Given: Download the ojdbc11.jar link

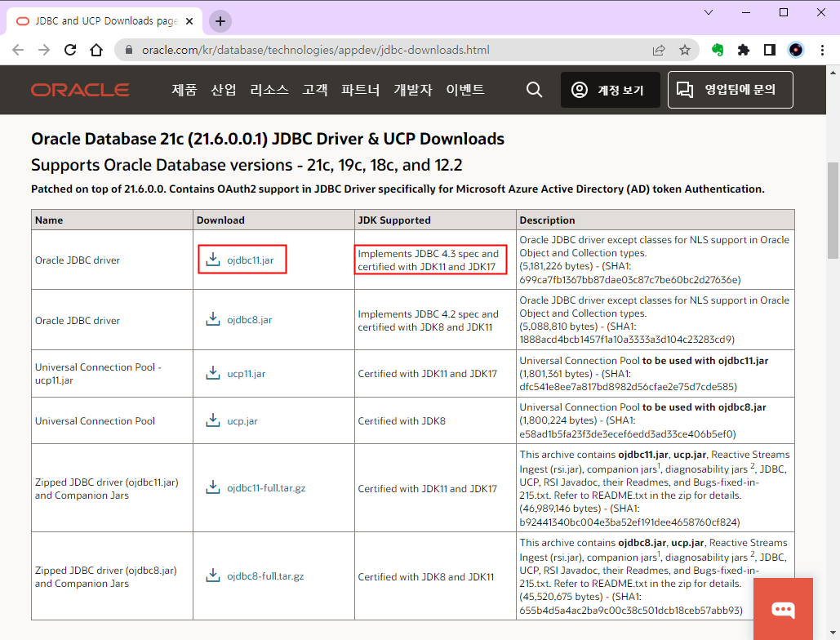Looking at the screenshot, I should pyautogui.click(x=250, y=260).
